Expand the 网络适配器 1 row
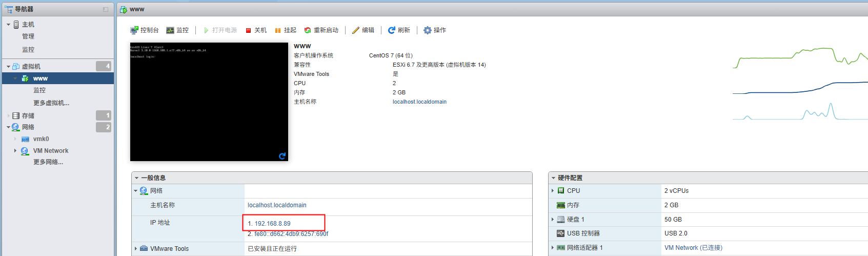This screenshot has height=256, width=868. (x=553, y=248)
